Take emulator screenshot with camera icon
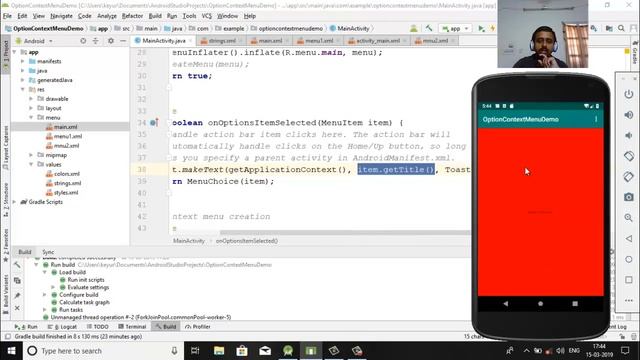Screen dimensions: 640x360 coord(629,197)
